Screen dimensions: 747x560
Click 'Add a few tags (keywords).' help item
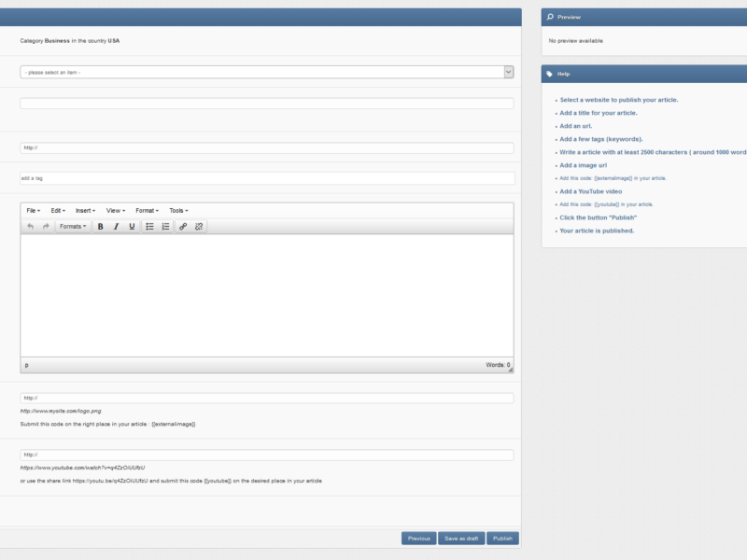601,139
